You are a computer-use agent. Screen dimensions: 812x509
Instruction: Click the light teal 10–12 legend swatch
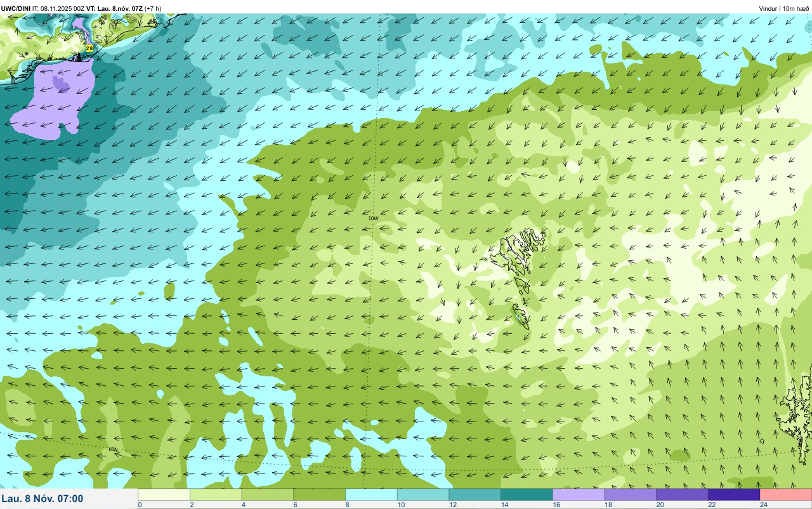pyautogui.click(x=423, y=494)
